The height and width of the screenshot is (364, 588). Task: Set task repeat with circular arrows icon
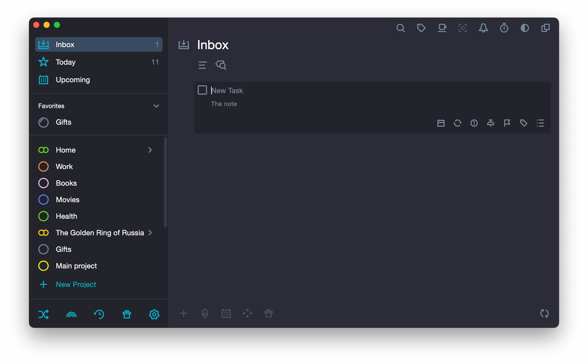[x=458, y=123]
